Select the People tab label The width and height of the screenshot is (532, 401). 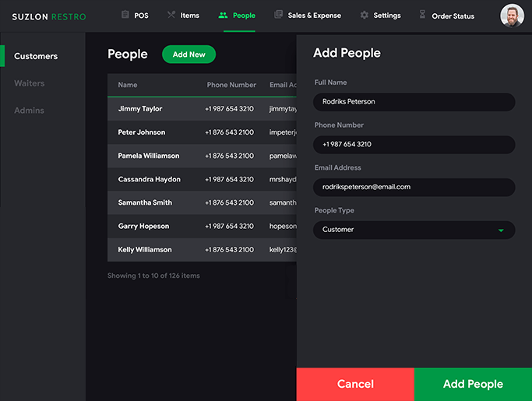[x=244, y=16]
